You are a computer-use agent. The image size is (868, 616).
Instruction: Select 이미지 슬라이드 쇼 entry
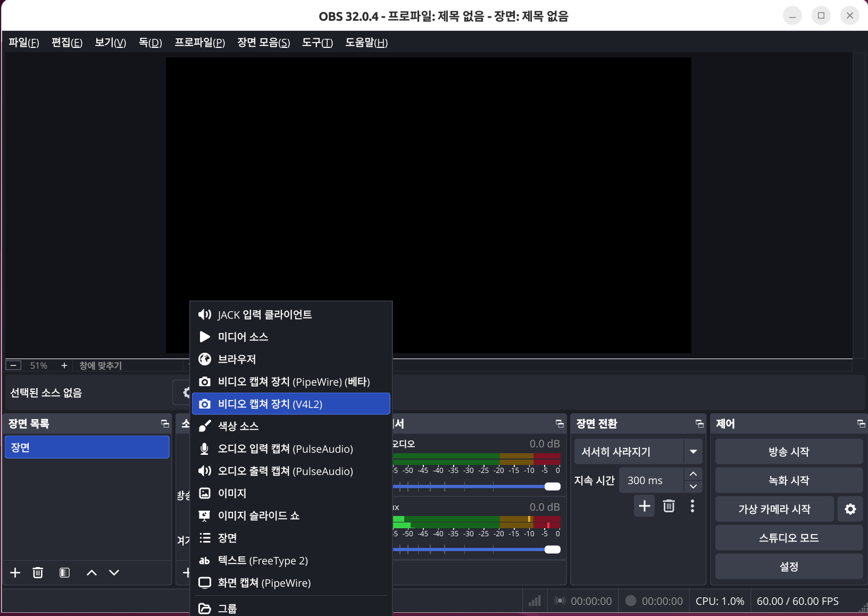(x=291, y=515)
